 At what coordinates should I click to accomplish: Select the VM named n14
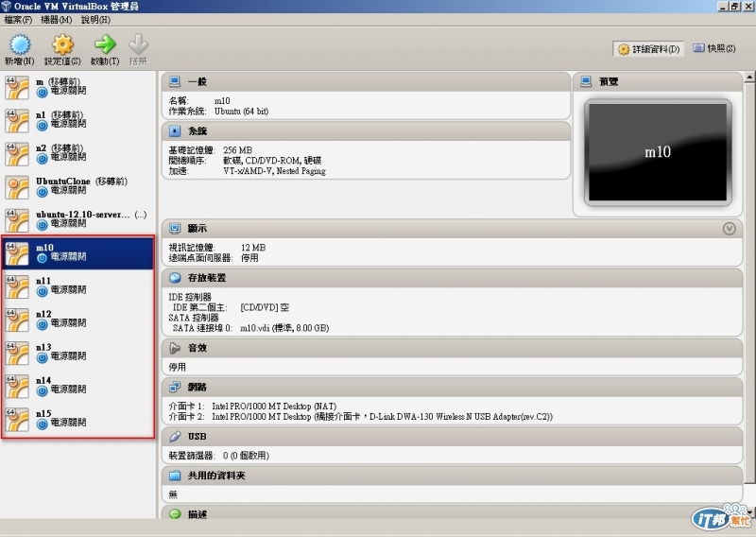[78, 386]
